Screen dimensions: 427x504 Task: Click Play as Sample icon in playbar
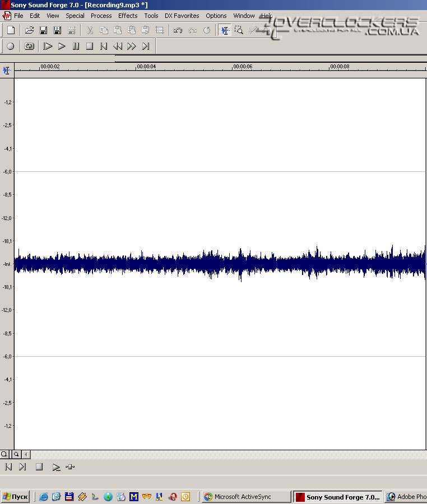click(x=70, y=467)
